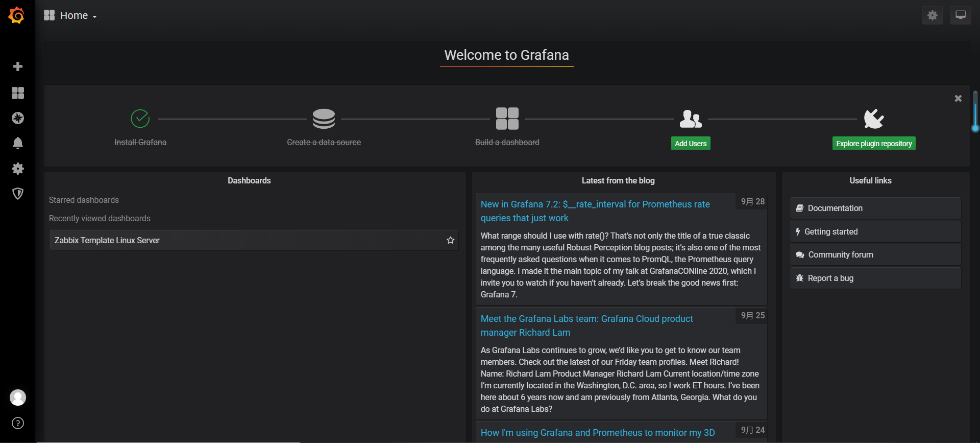This screenshot has height=443, width=980.
Task: Open dashboard settings gear at top right
Action: (x=933, y=15)
